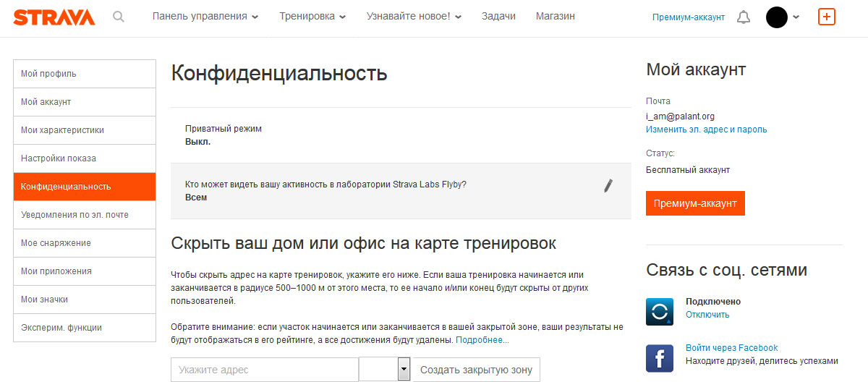Click the connected app sync icon
This screenshot has width=868, height=382.
[x=660, y=311]
